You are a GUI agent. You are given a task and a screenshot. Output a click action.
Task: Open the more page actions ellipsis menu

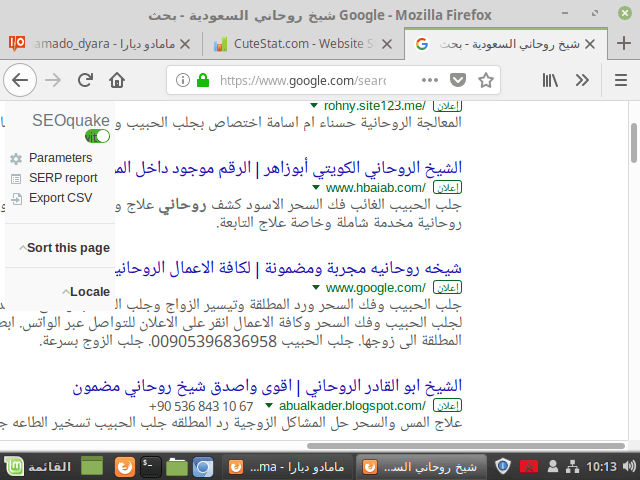coord(428,80)
